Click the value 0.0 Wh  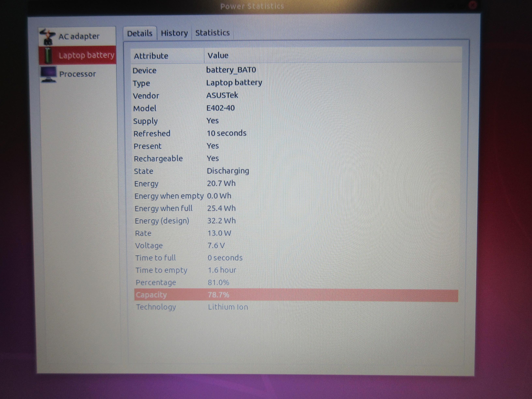coord(219,196)
